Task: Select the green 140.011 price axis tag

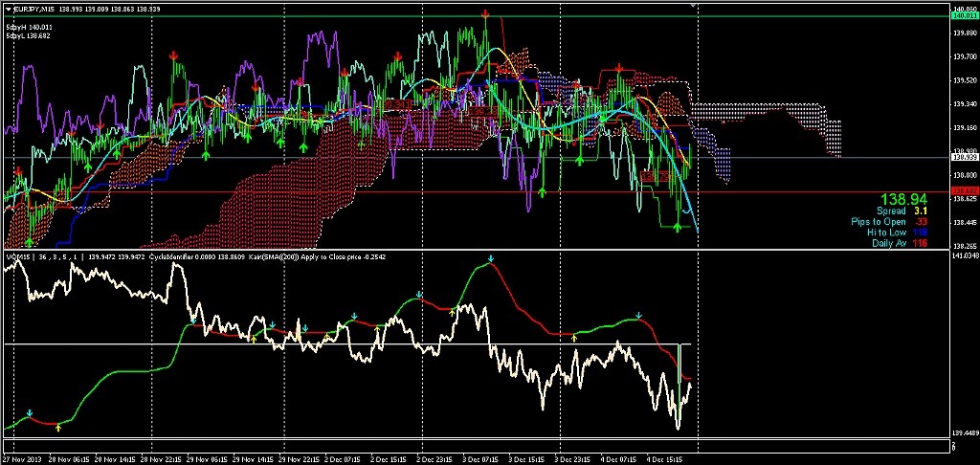Action: coord(964,16)
